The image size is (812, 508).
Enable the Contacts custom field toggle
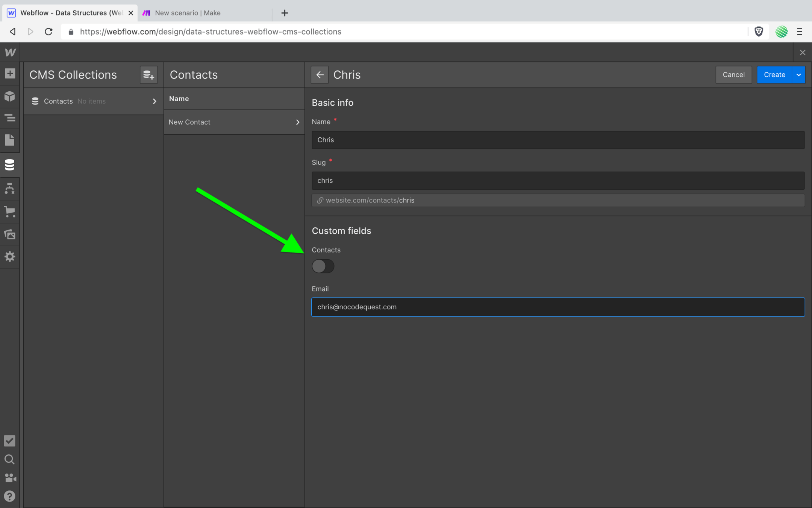(323, 266)
